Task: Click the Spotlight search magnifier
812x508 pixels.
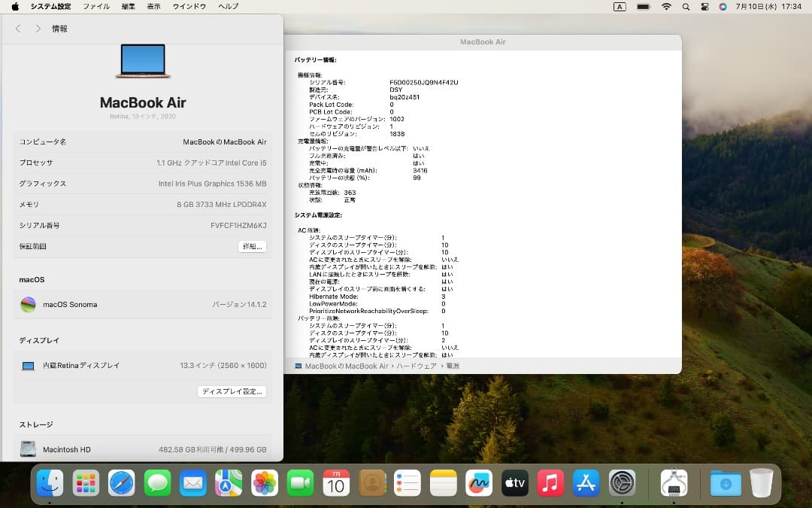Action: click(x=686, y=6)
